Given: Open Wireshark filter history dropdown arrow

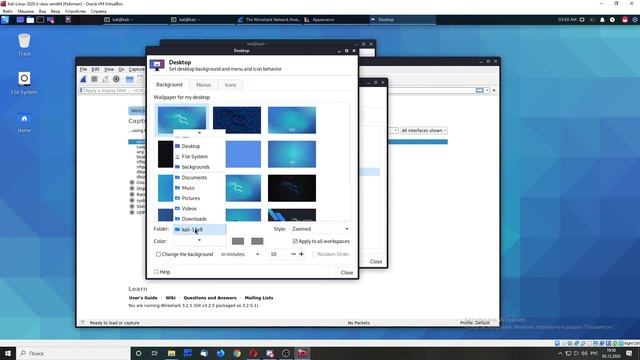Looking at the screenshot, I should tap(487, 90).
